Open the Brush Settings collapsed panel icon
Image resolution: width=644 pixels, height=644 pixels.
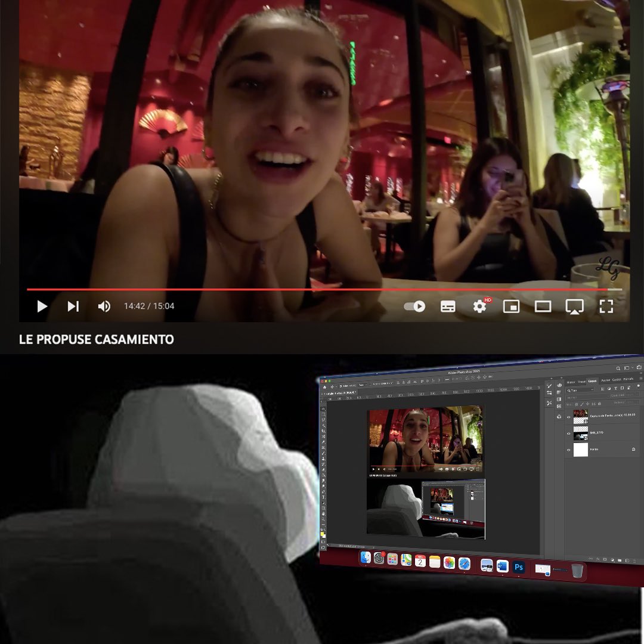(x=549, y=386)
